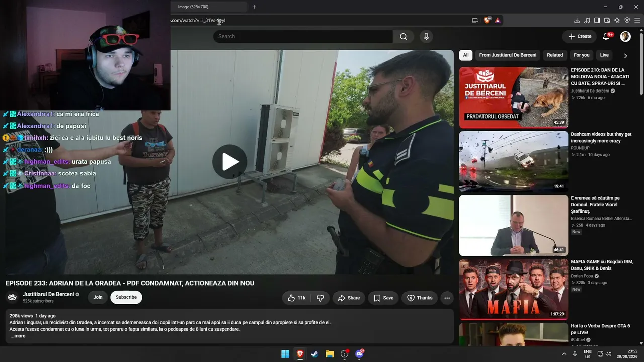Open the MAFIA GAME video thumbnail
Image resolution: width=644 pixels, height=362 pixels.
click(x=513, y=290)
